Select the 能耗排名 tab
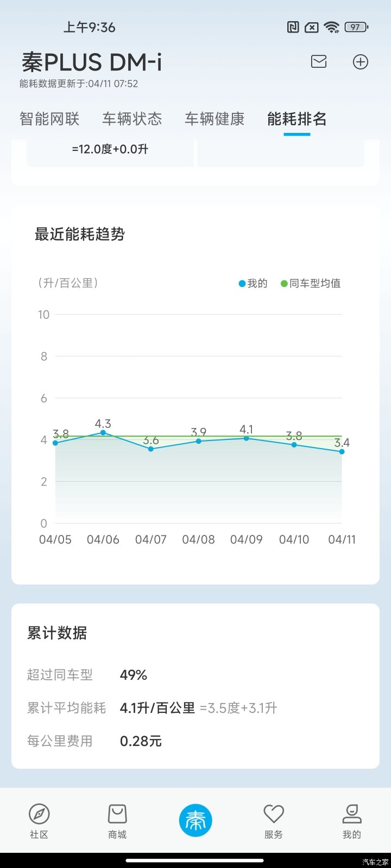Image resolution: width=391 pixels, height=868 pixels. pyautogui.click(x=297, y=119)
